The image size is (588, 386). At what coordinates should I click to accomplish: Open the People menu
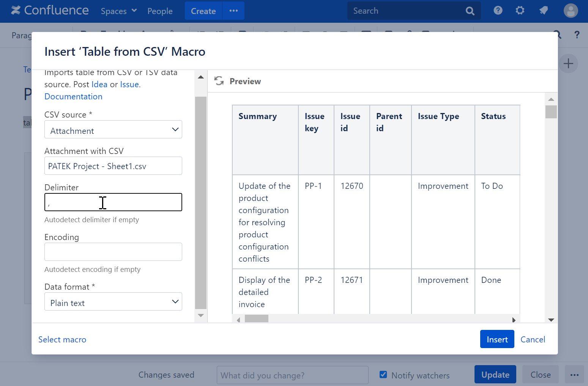[x=160, y=11]
